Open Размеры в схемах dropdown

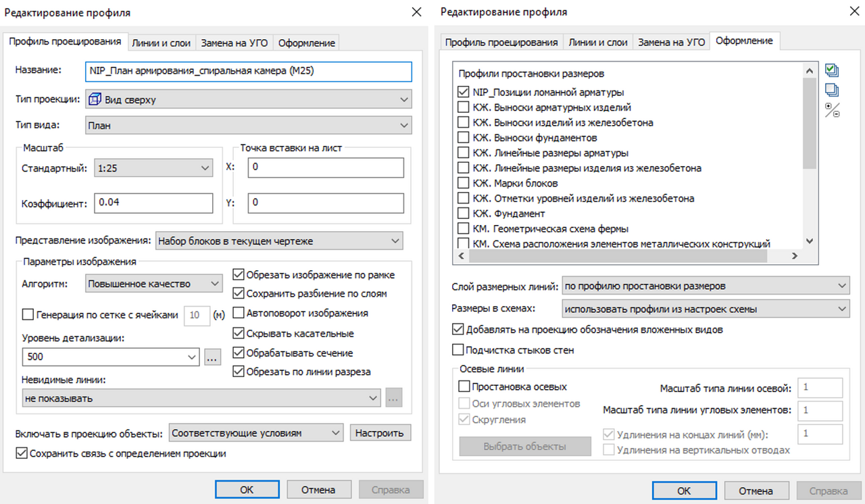705,309
